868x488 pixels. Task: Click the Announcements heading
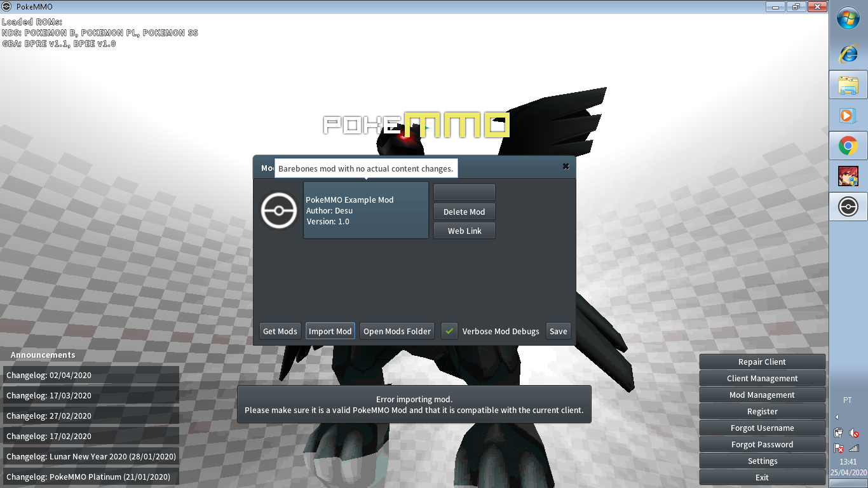pyautogui.click(x=43, y=355)
